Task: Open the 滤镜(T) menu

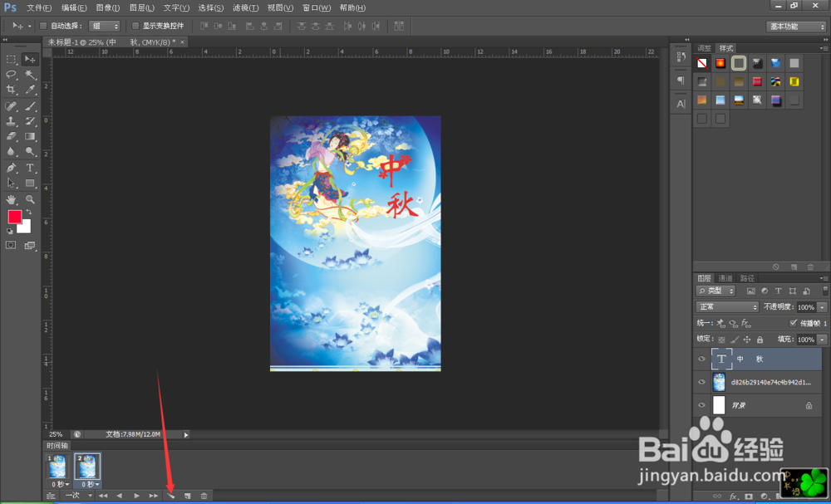Action: pos(246,8)
